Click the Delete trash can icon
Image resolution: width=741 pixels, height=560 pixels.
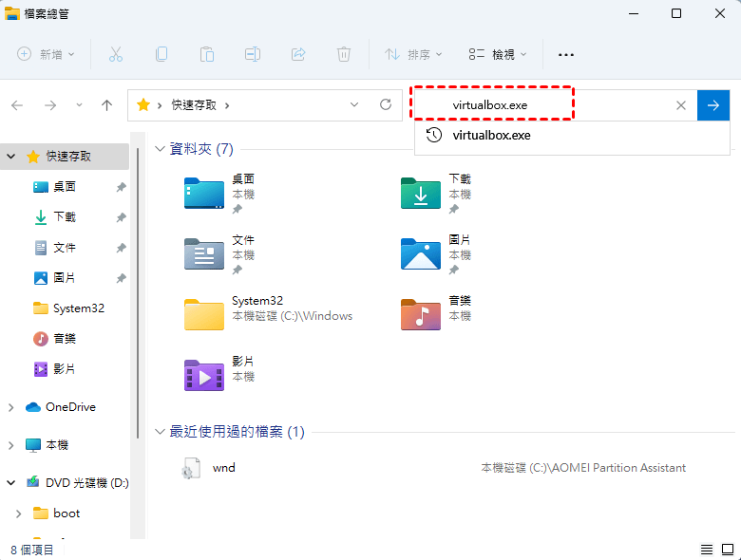(344, 54)
